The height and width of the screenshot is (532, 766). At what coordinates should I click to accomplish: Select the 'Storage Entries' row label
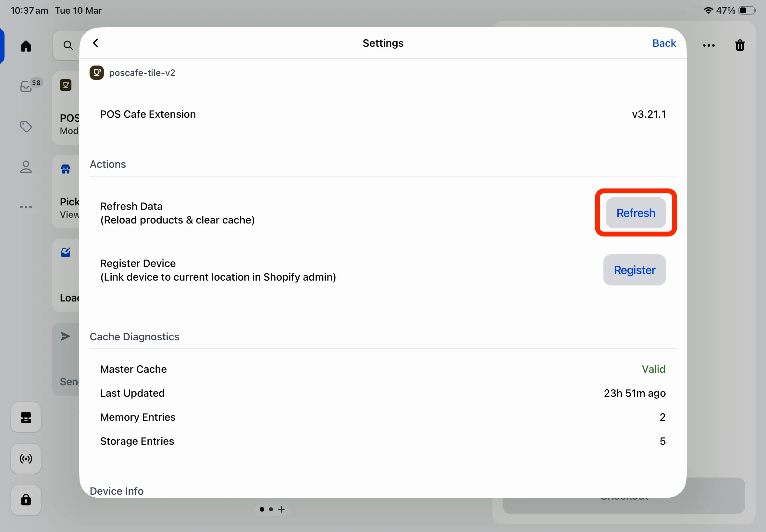[x=137, y=441]
